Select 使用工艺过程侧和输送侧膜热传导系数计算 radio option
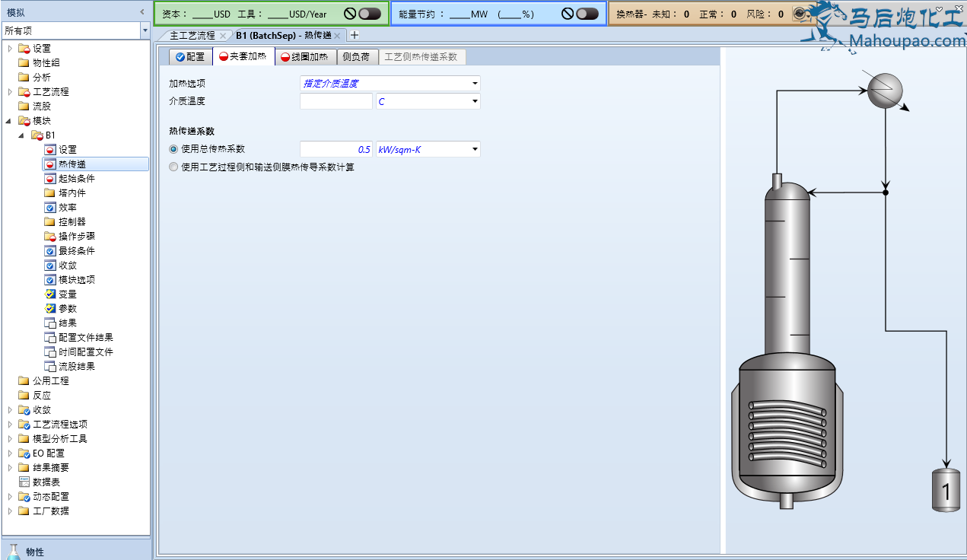The width and height of the screenshot is (967, 560). (x=174, y=167)
